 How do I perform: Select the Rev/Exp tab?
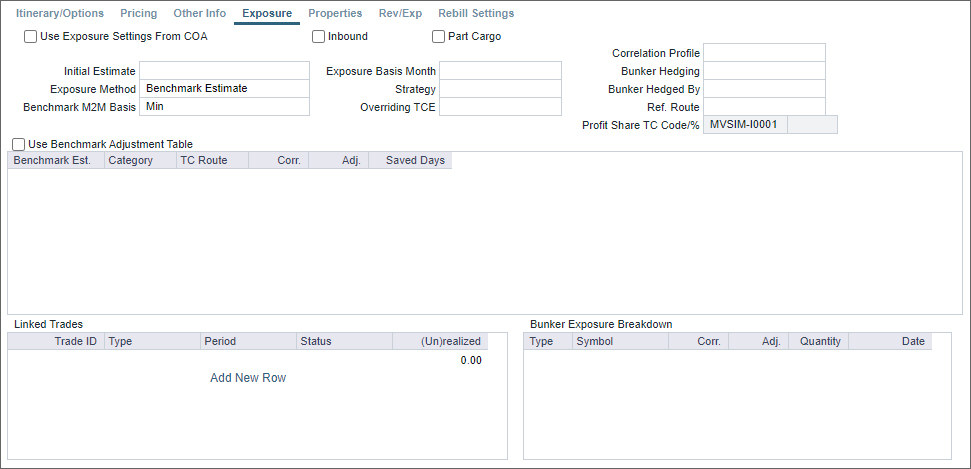click(400, 14)
